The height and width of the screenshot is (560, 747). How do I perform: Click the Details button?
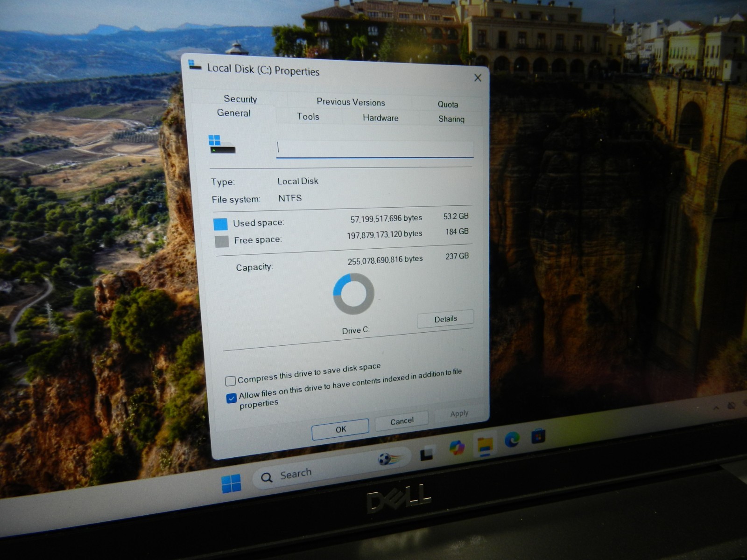pyautogui.click(x=445, y=319)
